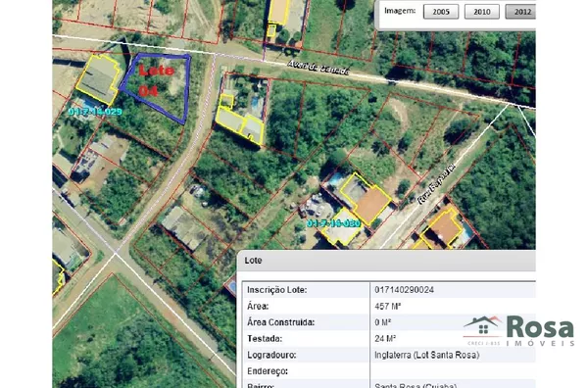Click the empty Endereço field
588x388 pixels.
453,371
